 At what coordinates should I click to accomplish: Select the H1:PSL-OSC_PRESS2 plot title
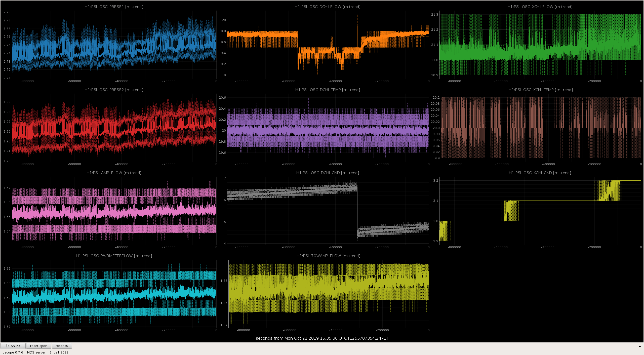click(114, 90)
